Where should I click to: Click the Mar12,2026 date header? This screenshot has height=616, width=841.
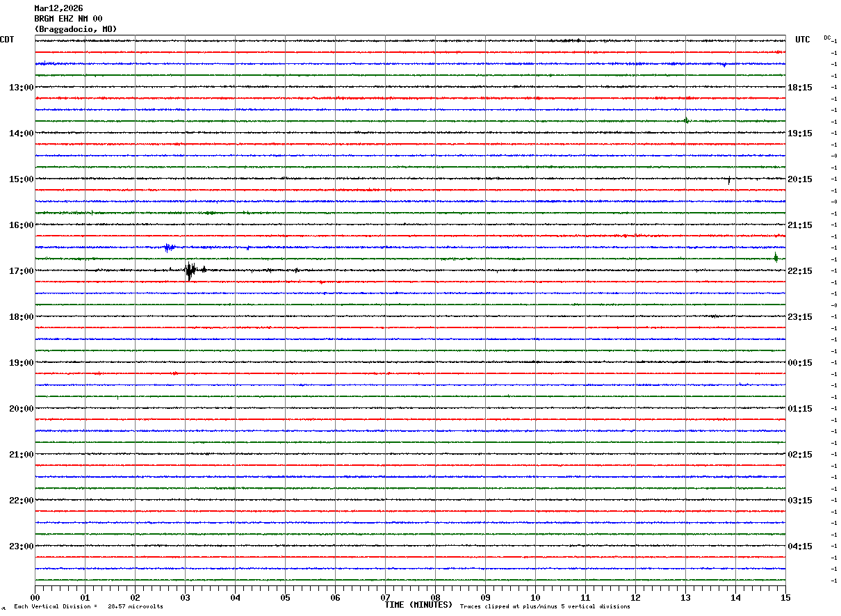(58, 8)
